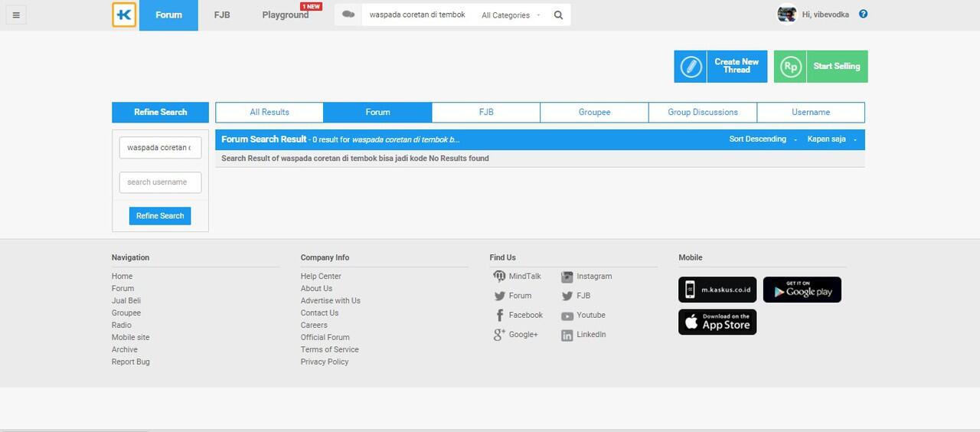Viewport: 980px width, 432px height.
Task: Open the Forum link under Navigation
Action: [122, 289]
